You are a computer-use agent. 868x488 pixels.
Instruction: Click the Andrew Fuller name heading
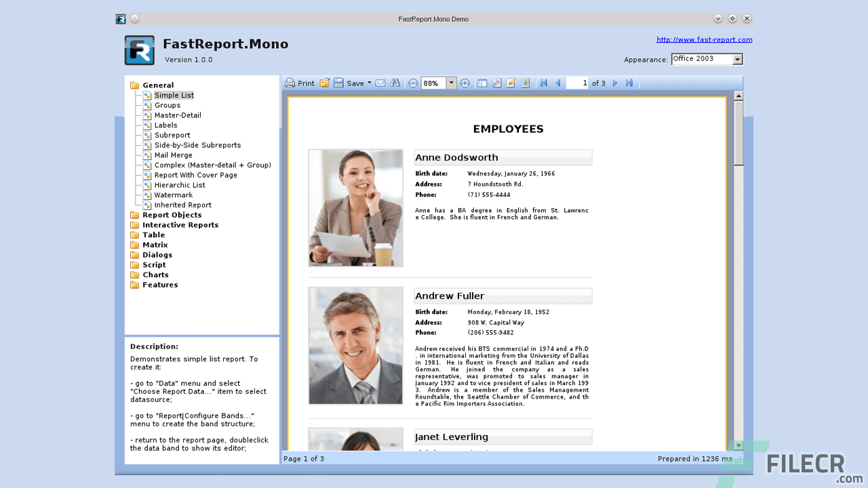(x=450, y=296)
